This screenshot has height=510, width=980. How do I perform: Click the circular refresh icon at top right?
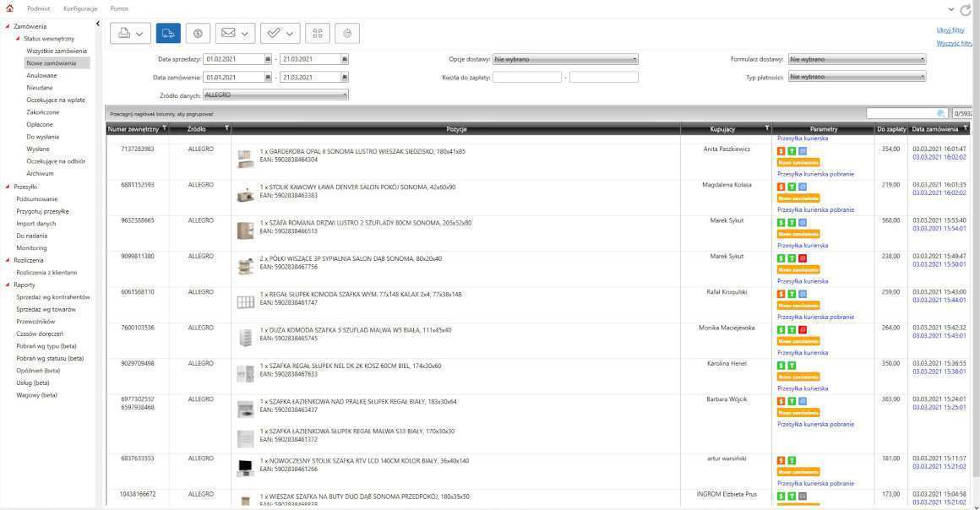click(966, 8)
